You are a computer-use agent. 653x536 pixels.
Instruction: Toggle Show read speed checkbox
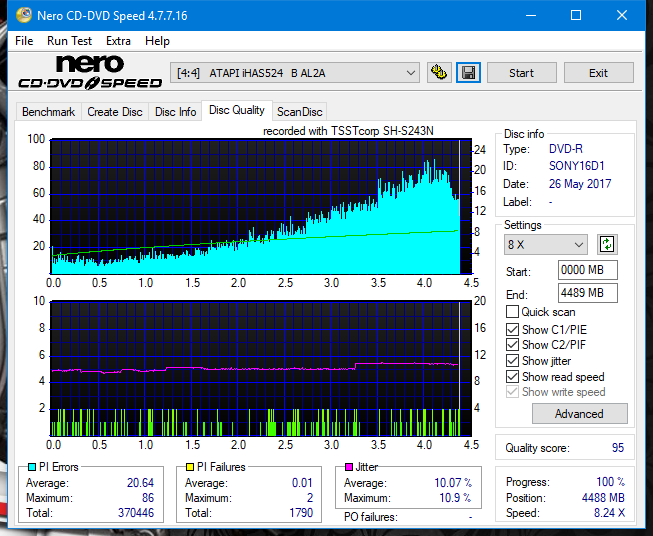click(512, 376)
